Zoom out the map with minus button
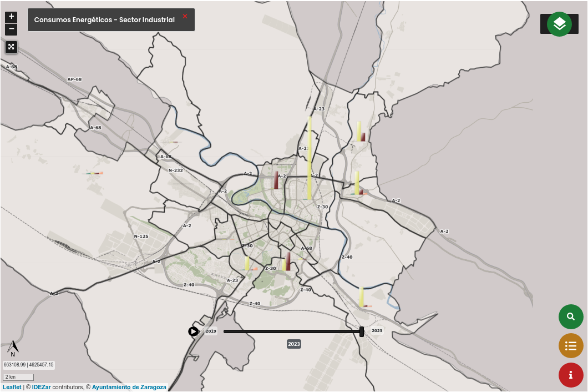 (11, 29)
